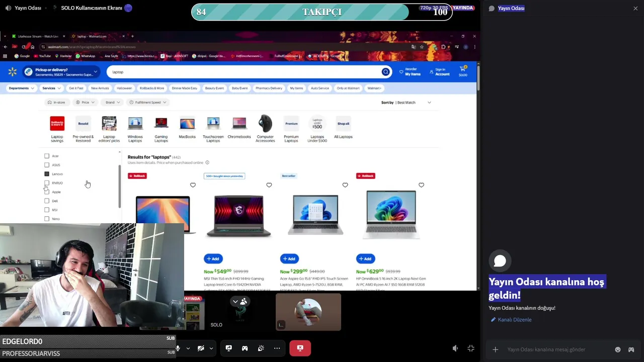Open microphone options dropdown arrow
The width and height of the screenshot is (644, 362).
188,348
